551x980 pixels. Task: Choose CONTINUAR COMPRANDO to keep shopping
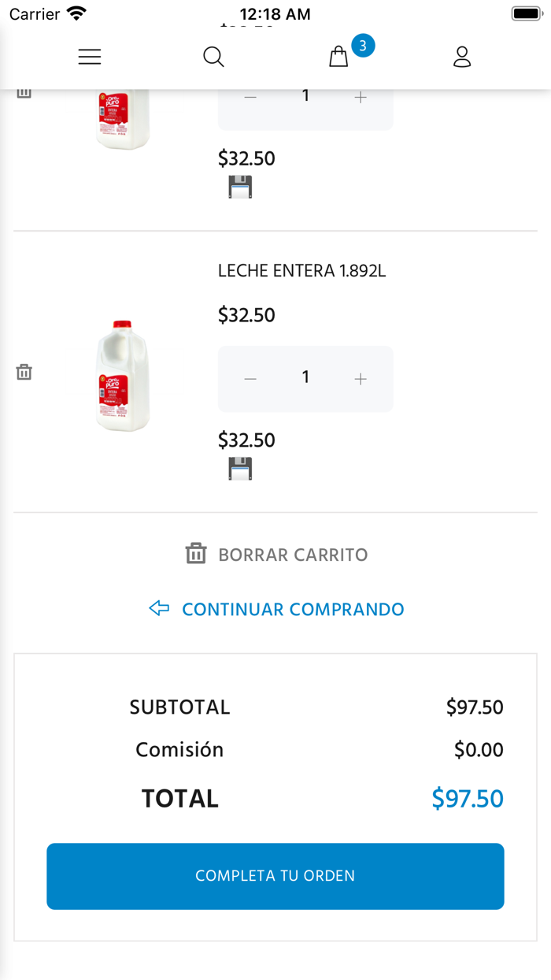(x=293, y=608)
